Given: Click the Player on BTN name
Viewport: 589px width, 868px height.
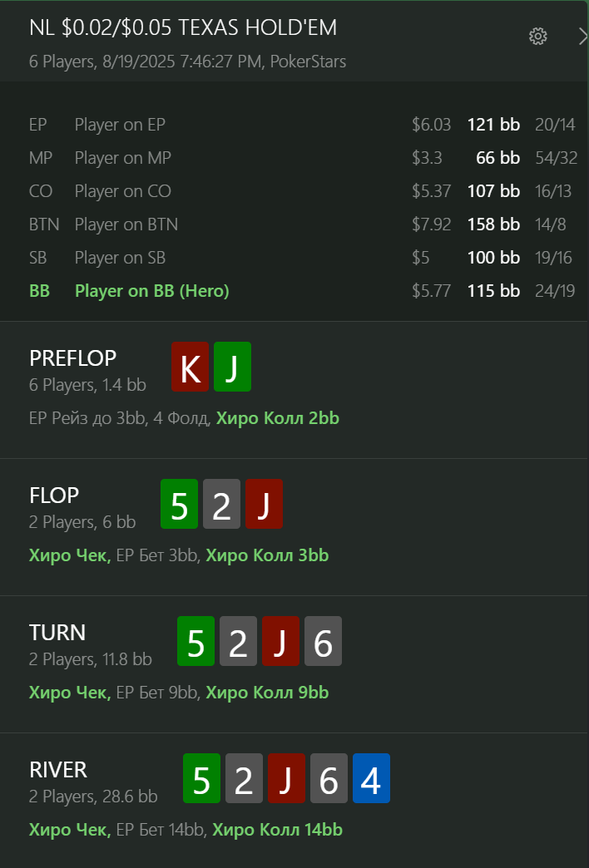Looking at the screenshot, I should point(126,224).
